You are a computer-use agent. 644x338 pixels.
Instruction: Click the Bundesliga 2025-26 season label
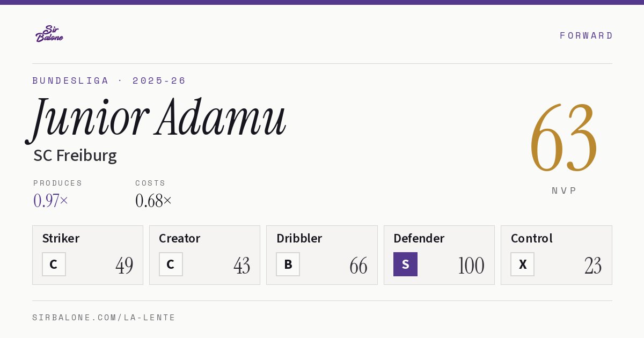(109, 80)
